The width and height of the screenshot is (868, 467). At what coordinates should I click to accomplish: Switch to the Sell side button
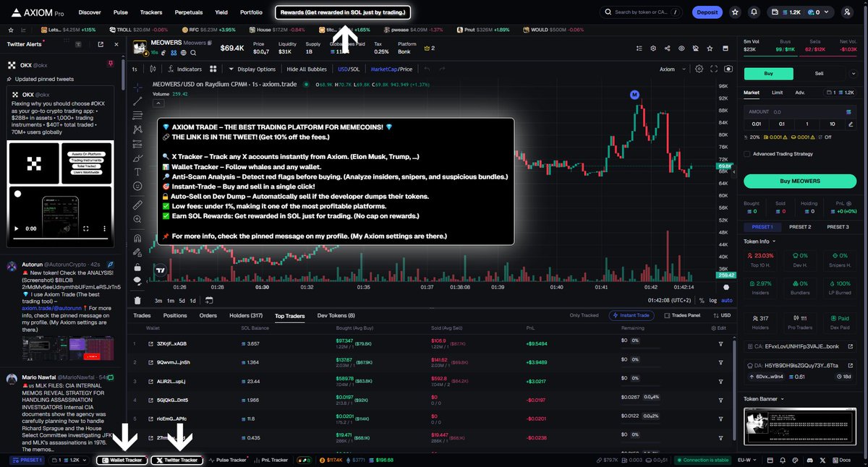coord(819,73)
